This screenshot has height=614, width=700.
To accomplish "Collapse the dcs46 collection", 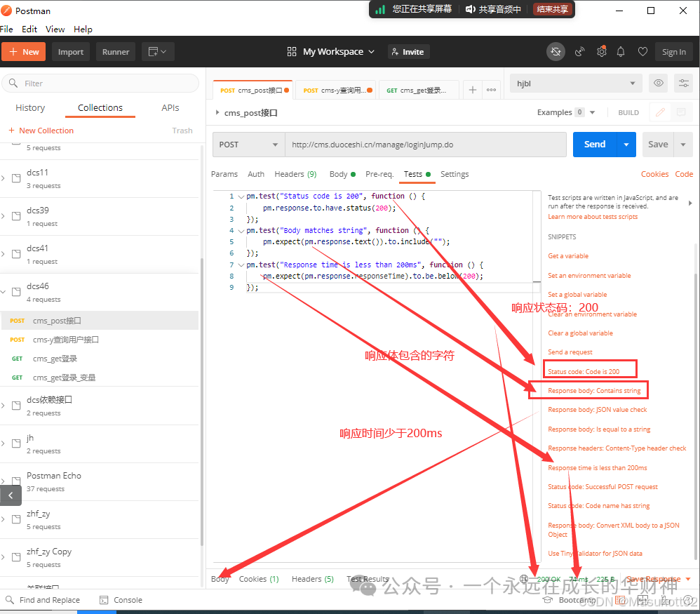I will pyautogui.click(x=3, y=292).
